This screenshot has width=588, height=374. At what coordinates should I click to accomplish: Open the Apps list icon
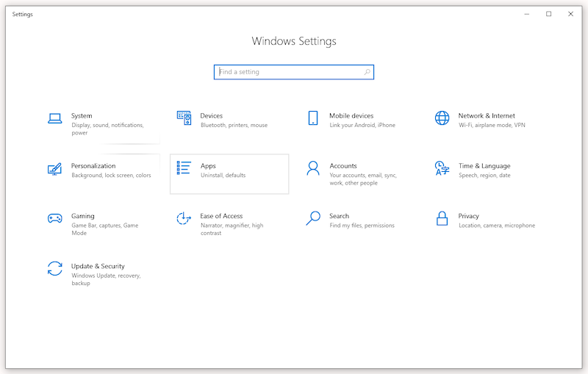(x=184, y=168)
